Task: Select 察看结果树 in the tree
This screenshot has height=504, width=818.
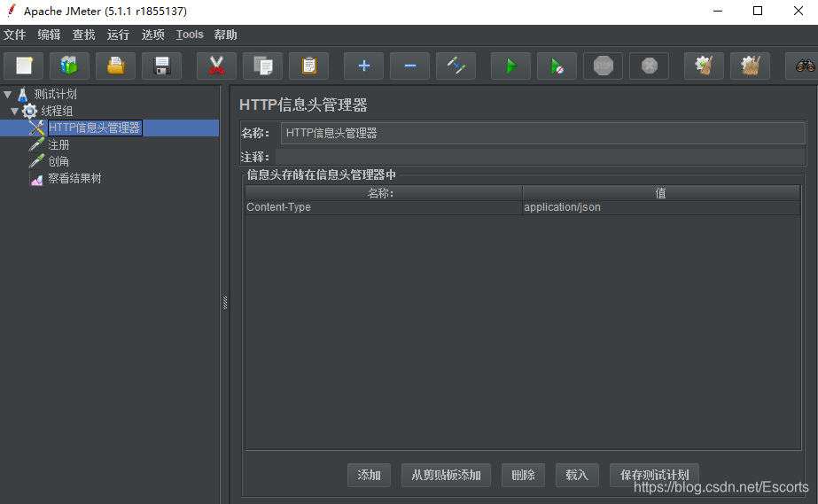Action: (x=74, y=178)
